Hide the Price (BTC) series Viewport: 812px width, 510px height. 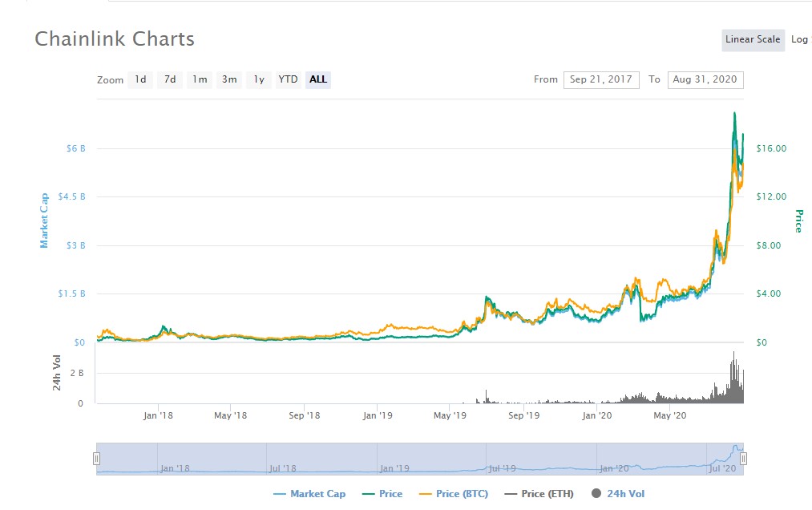454,494
